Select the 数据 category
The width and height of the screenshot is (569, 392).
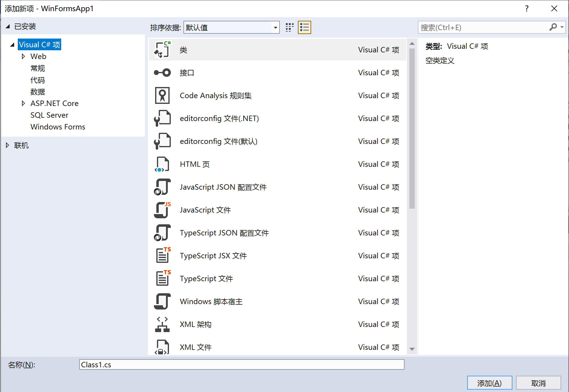point(38,92)
